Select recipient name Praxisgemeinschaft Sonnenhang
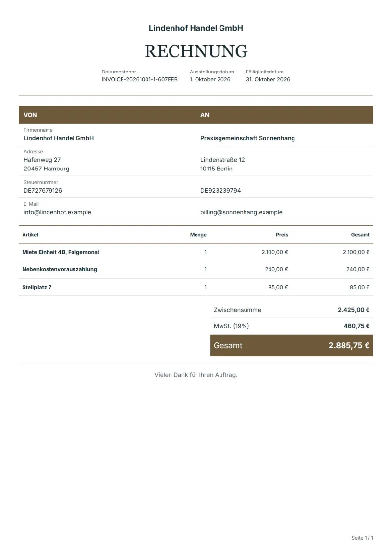Viewport: 392px width, 554px height. point(247,138)
